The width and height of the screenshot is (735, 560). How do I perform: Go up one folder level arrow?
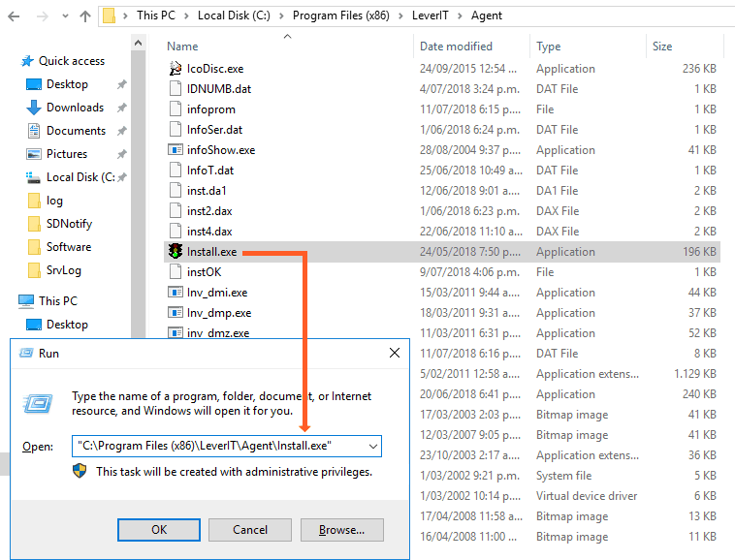click(x=84, y=16)
